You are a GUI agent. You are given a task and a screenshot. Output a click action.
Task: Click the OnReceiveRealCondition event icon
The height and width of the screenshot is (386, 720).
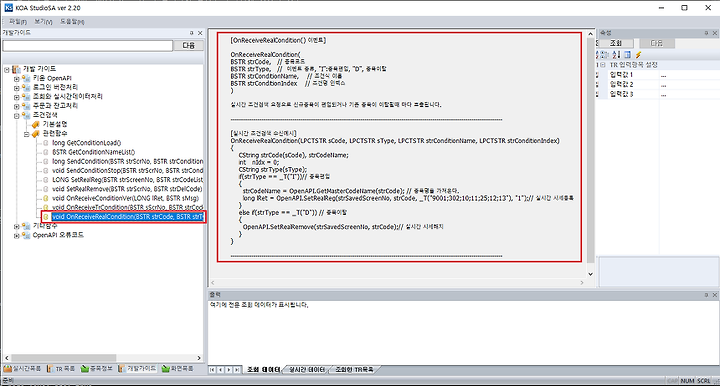click(x=45, y=217)
